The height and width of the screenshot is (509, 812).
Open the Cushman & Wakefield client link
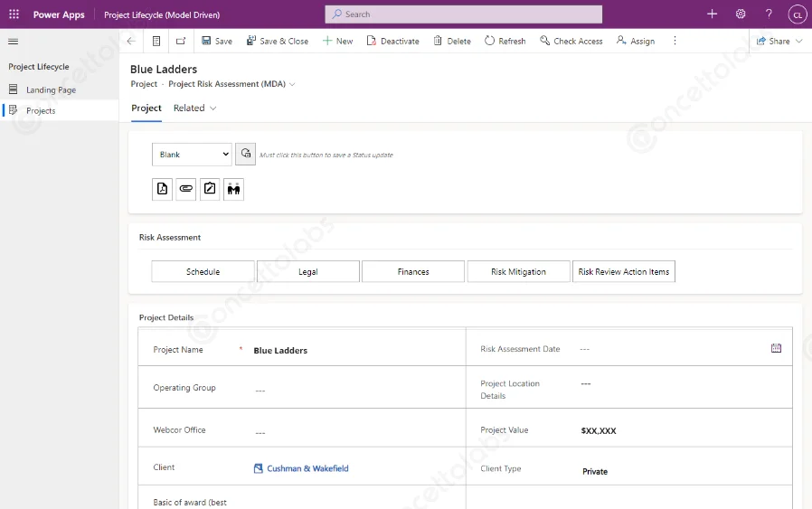click(307, 468)
